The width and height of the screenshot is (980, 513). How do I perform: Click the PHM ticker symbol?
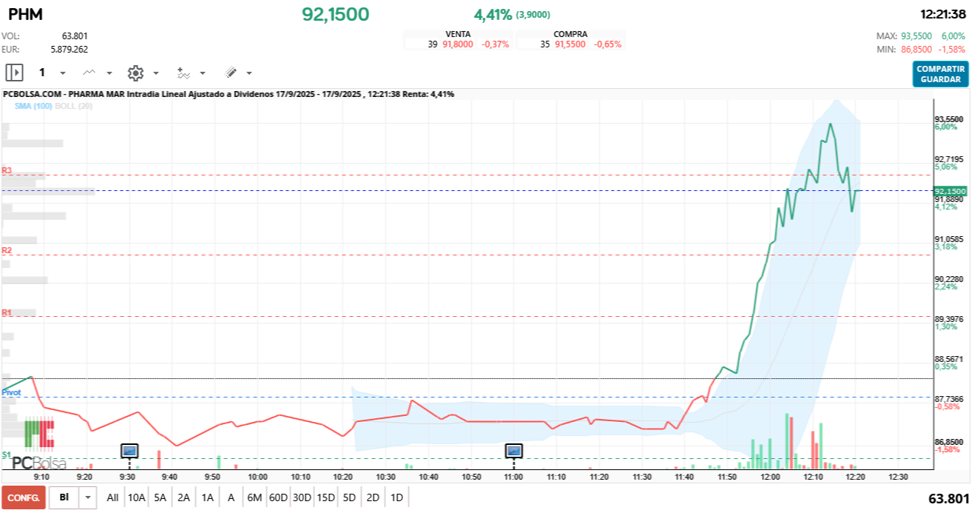click(x=25, y=14)
